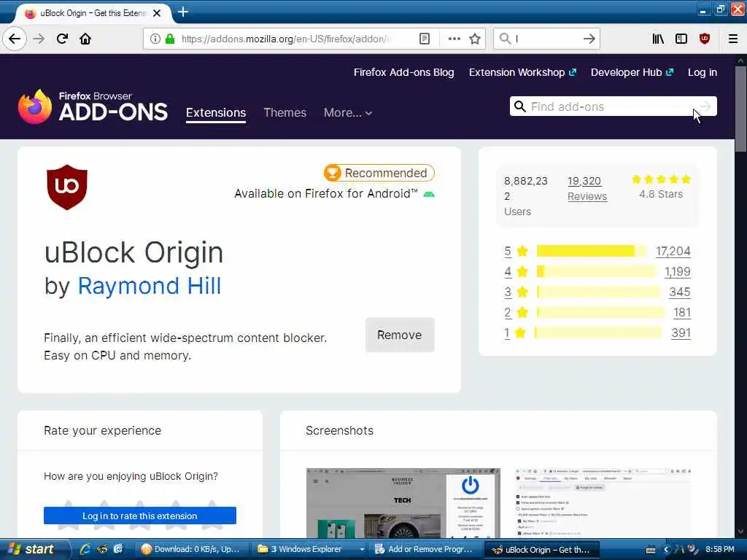Open the Extensions section

pyautogui.click(x=216, y=113)
